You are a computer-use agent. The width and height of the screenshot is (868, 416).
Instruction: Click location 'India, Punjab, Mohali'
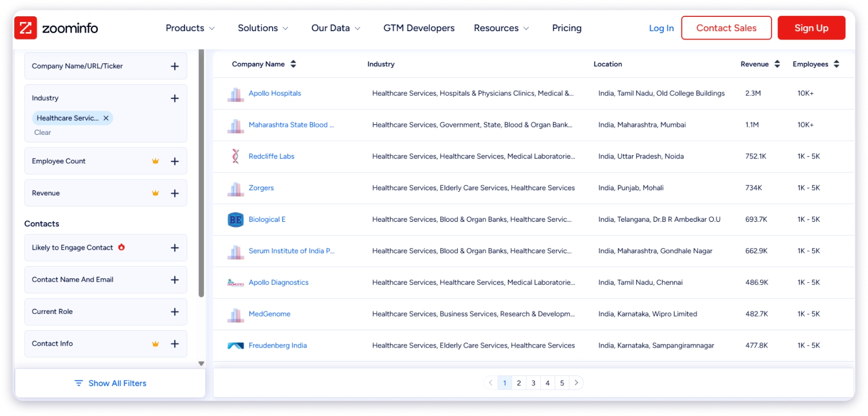click(631, 188)
